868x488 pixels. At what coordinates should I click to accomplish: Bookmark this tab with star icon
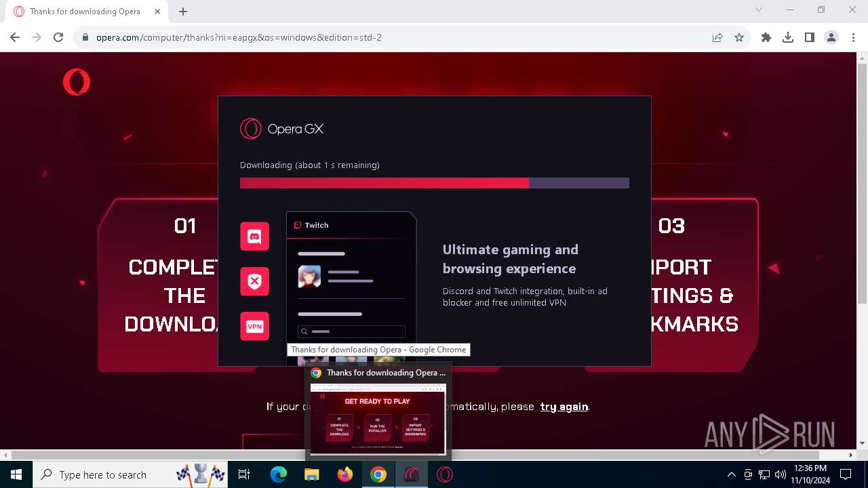click(739, 37)
